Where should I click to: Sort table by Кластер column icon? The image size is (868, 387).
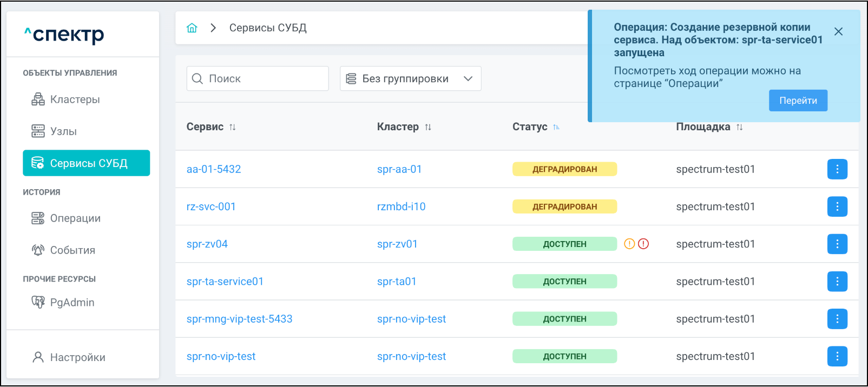coord(428,127)
